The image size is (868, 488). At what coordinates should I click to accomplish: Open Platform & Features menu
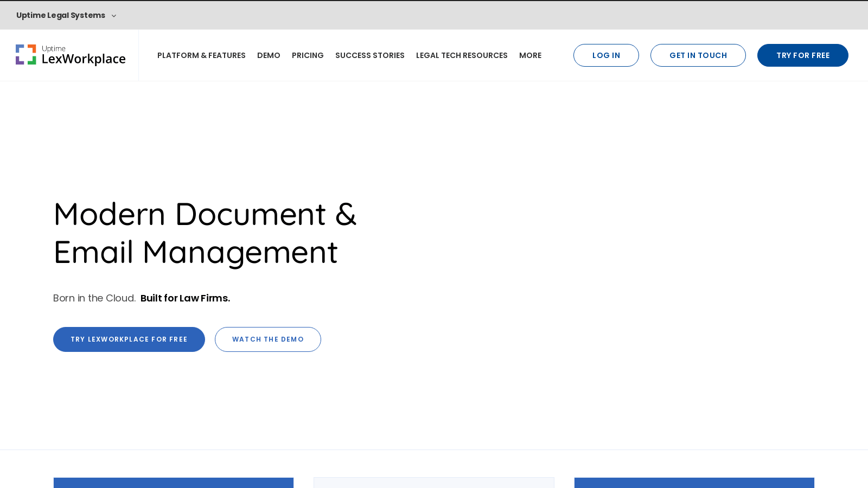(201, 55)
